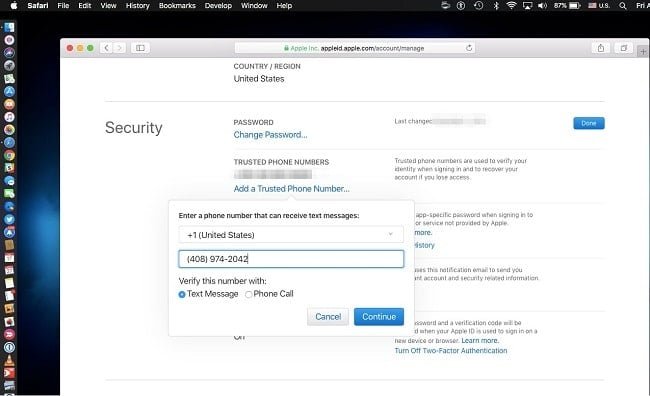Open the History menu
The height and width of the screenshot is (396, 650).
[137, 6]
